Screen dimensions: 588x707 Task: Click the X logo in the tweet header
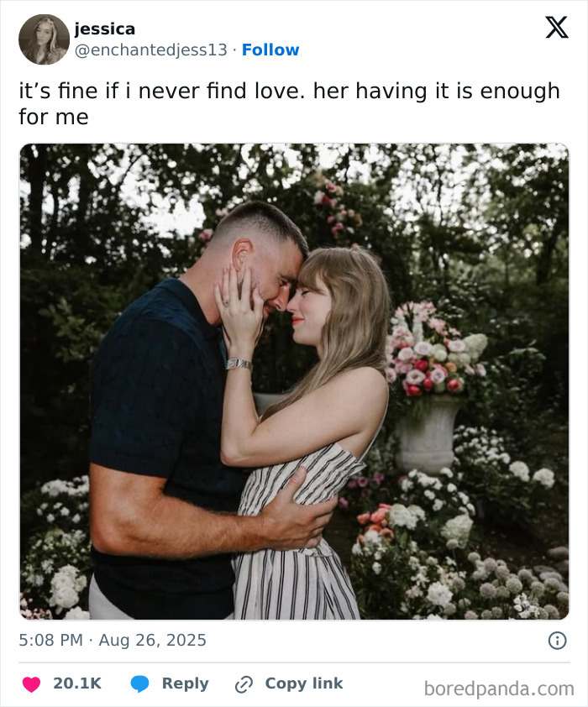[x=557, y=28]
